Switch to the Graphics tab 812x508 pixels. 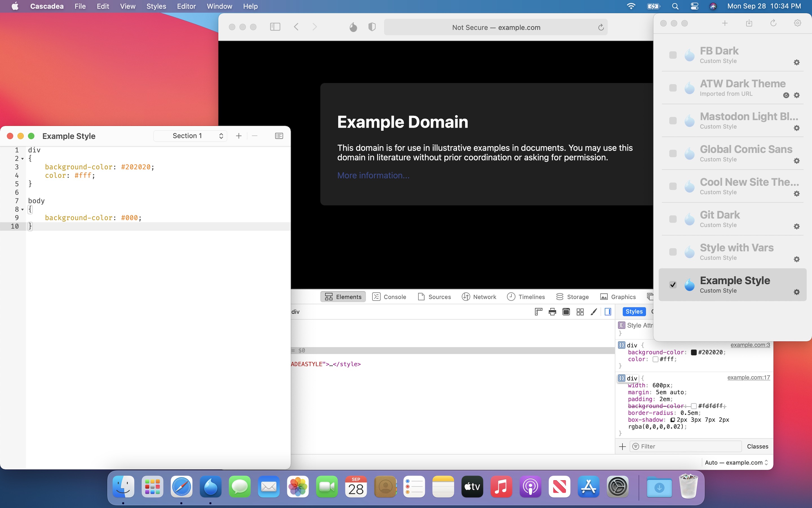tap(618, 297)
